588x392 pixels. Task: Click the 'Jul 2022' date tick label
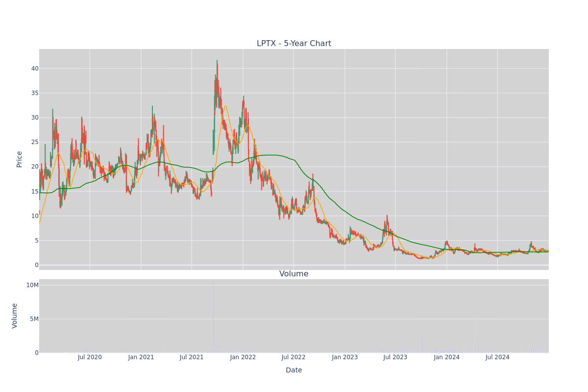(x=294, y=357)
